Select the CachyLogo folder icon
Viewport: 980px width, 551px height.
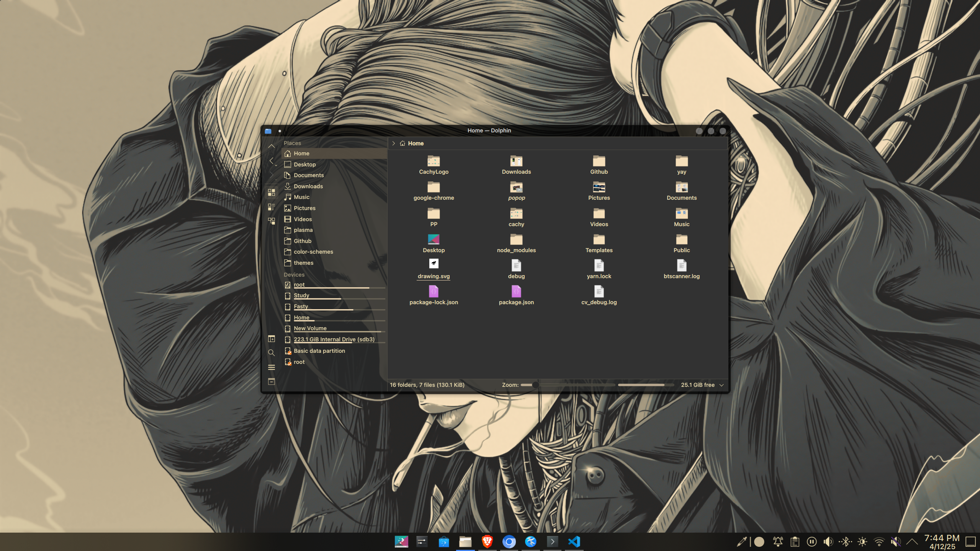pyautogui.click(x=434, y=161)
